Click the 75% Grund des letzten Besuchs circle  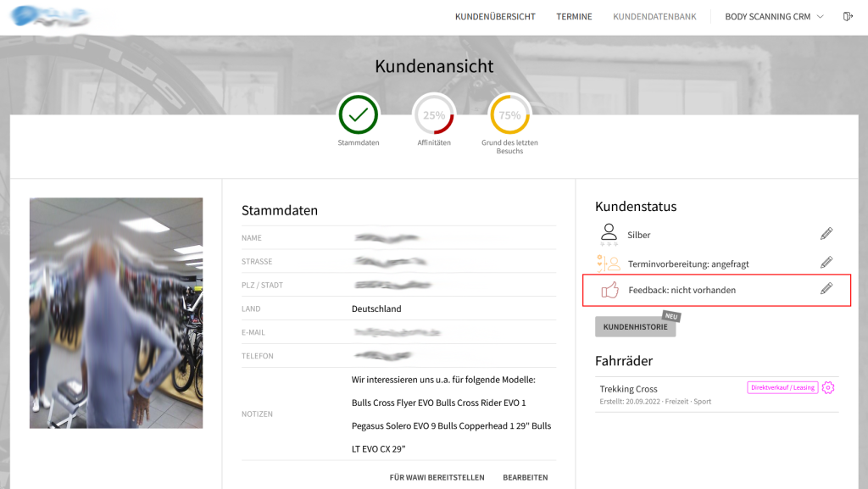click(509, 114)
